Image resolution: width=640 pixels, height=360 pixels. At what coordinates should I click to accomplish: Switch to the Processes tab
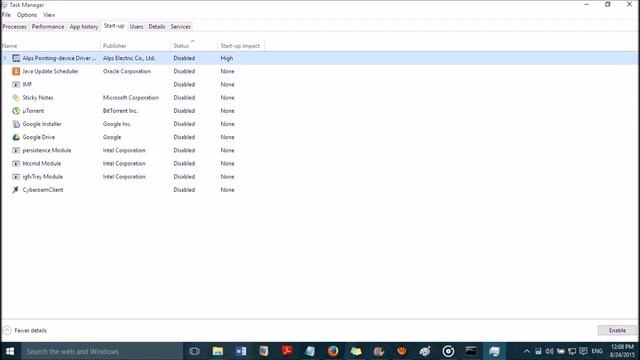point(14,27)
